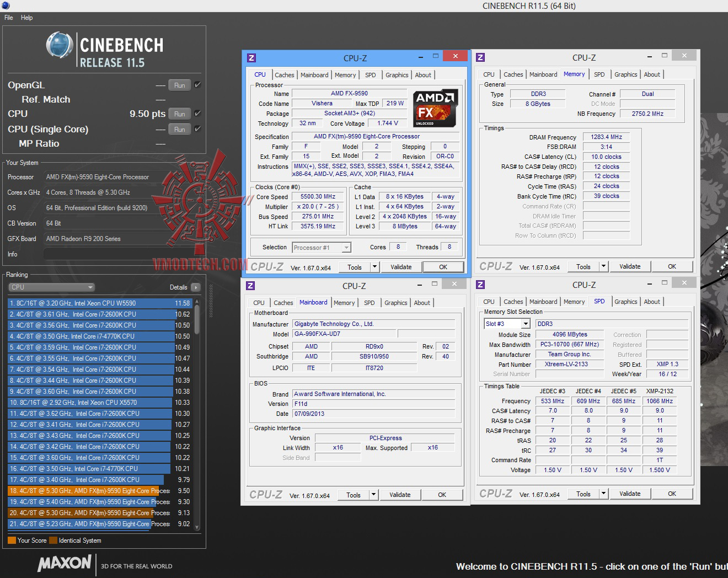Open the Processor #1 Selection dropdown

coord(322,248)
